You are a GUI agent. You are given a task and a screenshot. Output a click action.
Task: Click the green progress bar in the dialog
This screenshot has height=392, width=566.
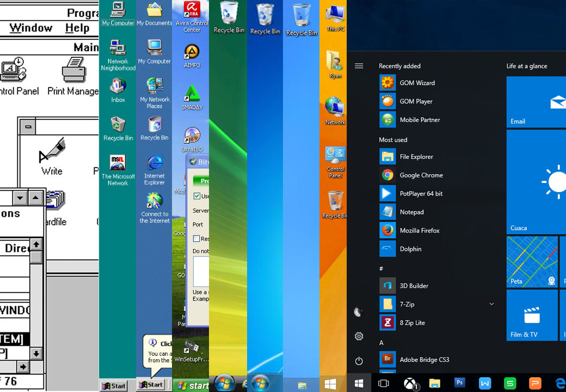(x=202, y=180)
